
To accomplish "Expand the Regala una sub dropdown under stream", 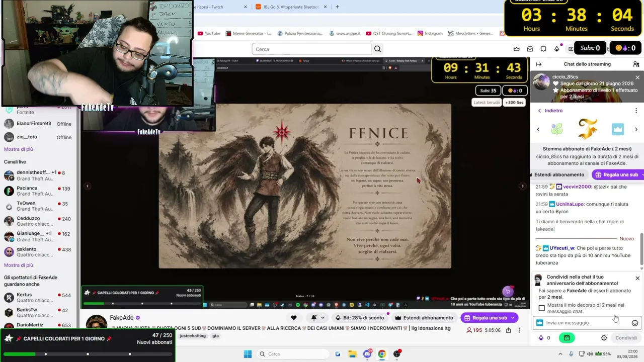I will point(513,318).
